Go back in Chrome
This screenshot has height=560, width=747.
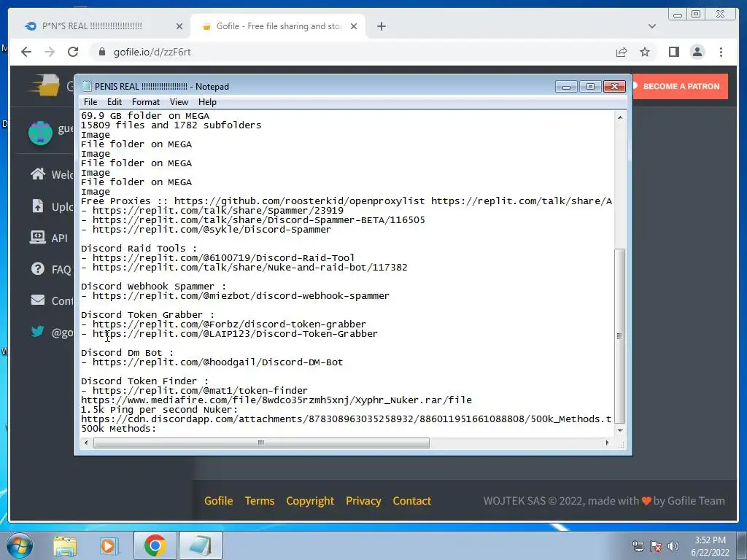point(26,52)
